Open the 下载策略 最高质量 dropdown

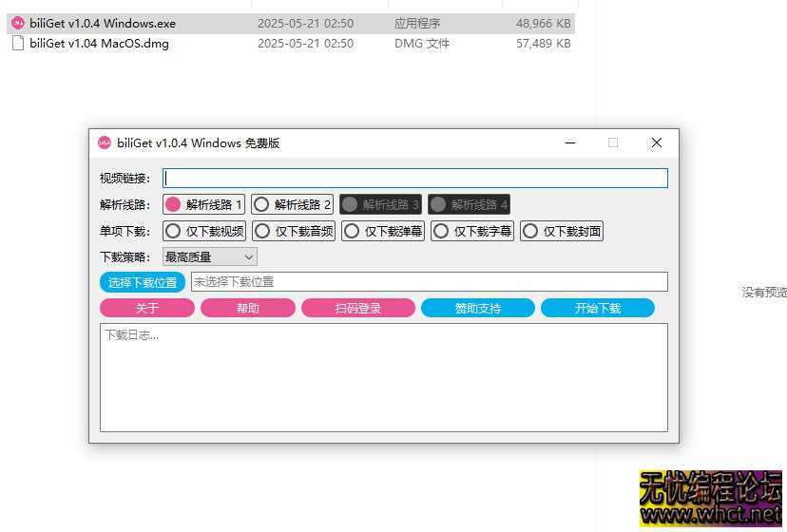[x=209, y=256]
